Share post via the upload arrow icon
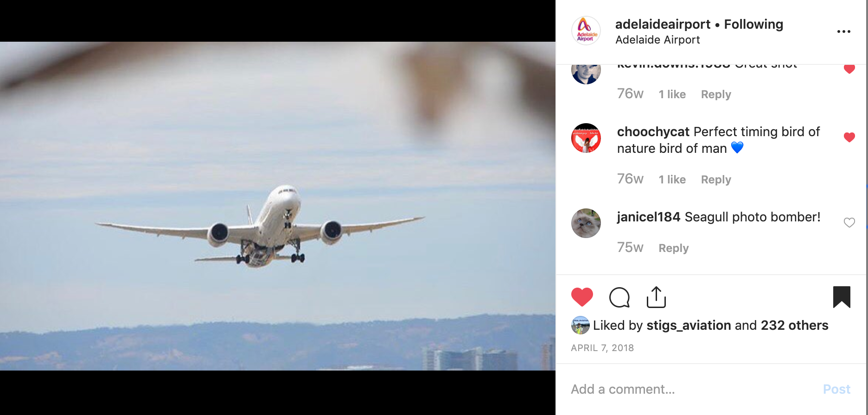Image resolution: width=868 pixels, height=415 pixels. coord(656,297)
